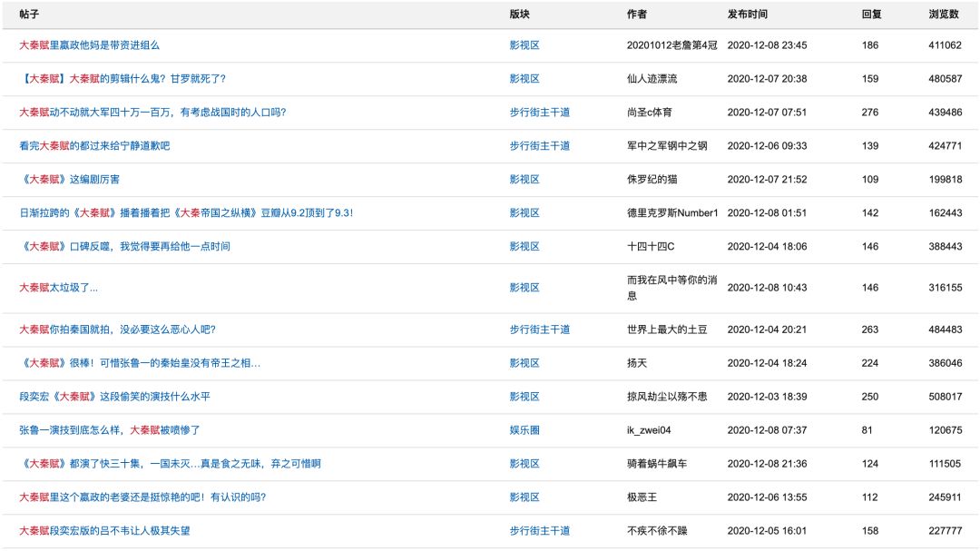Click the 回复 column header

point(871,15)
